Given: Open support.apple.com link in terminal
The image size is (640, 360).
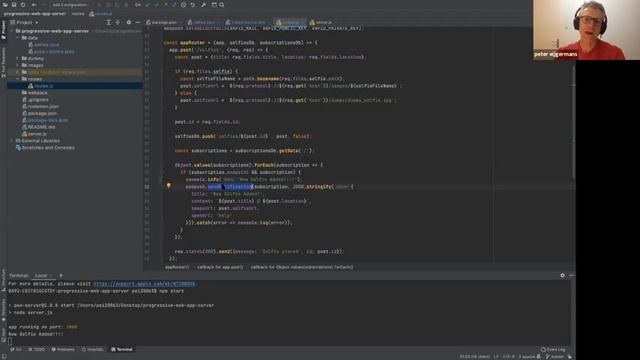Looking at the screenshot, I should pos(145,284).
